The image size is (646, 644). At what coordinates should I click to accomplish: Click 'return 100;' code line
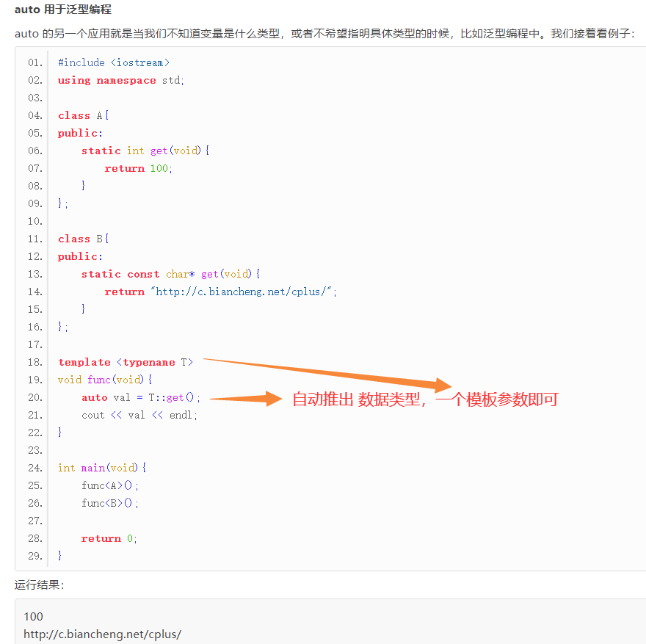(138, 168)
